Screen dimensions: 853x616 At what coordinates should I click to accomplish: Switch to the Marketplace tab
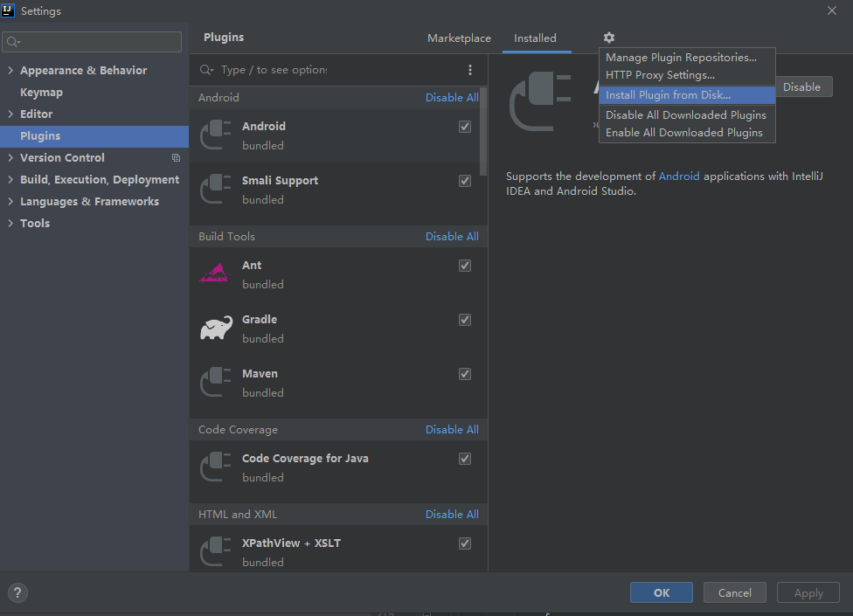click(459, 38)
